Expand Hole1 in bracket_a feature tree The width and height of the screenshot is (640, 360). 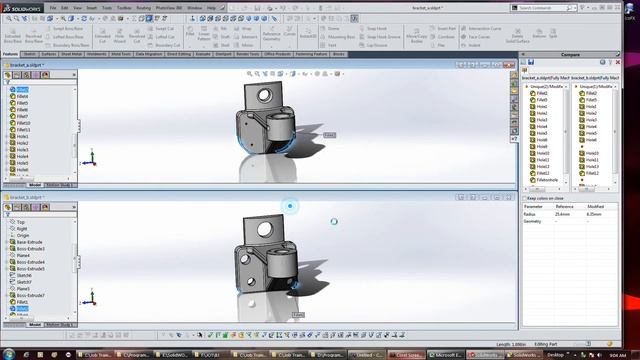pyautogui.click(x=7, y=136)
